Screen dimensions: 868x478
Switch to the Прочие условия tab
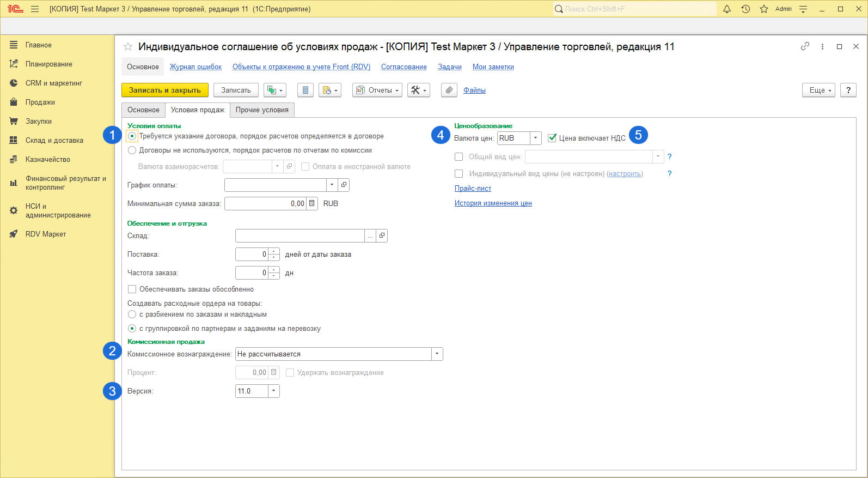click(x=262, y=110)
